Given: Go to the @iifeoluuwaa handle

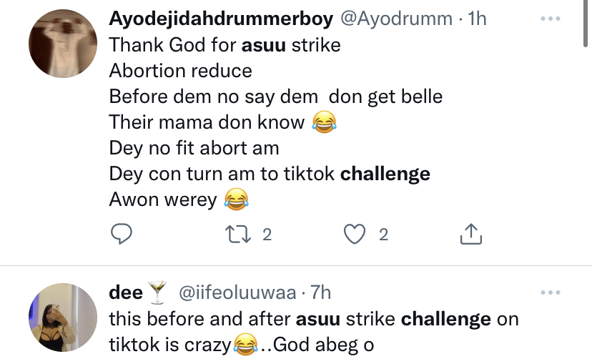Looking at the screenshot, I should pyautogui.click(x=233, y=292).
